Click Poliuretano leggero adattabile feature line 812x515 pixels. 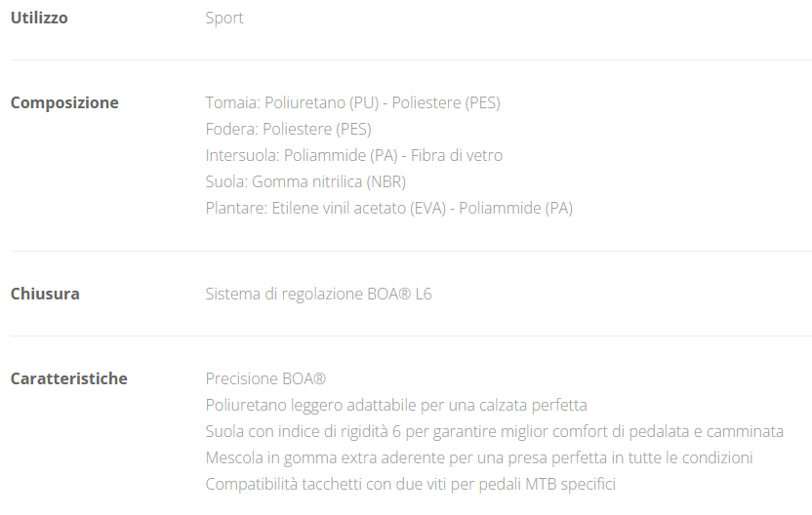(x=396, y=405)
